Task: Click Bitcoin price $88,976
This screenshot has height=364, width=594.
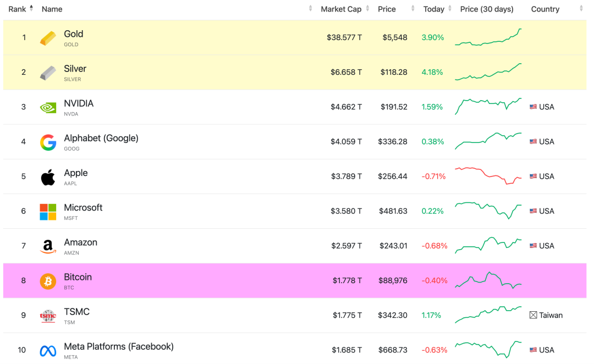Action: (x=393, y=280)
